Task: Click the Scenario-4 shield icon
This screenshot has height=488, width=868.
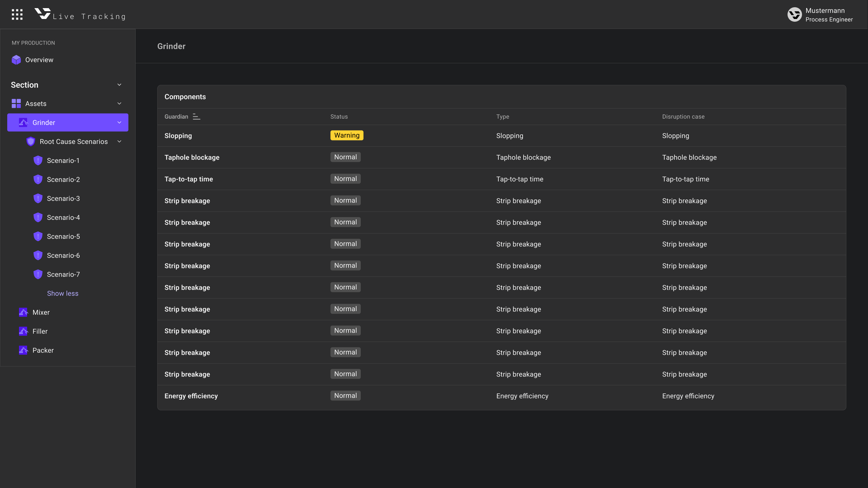Action: 38,217
